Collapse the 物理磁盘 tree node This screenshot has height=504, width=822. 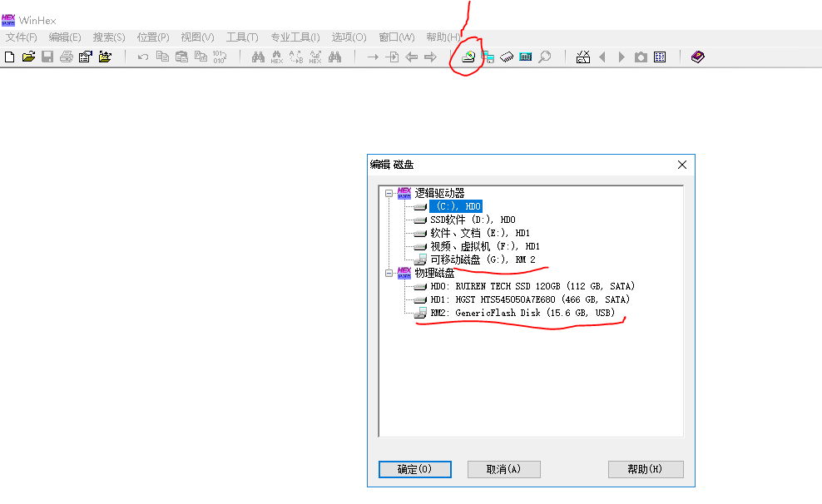(x=389, y=273)
